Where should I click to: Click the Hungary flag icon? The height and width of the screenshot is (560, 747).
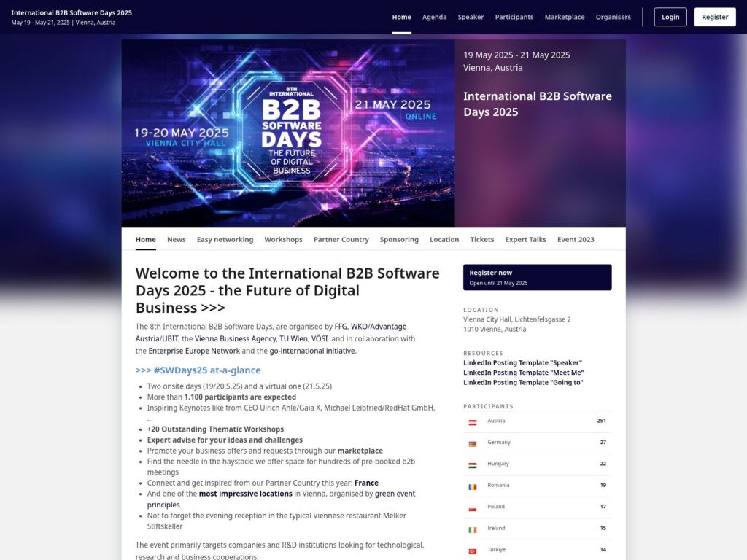tap(473, 464)
